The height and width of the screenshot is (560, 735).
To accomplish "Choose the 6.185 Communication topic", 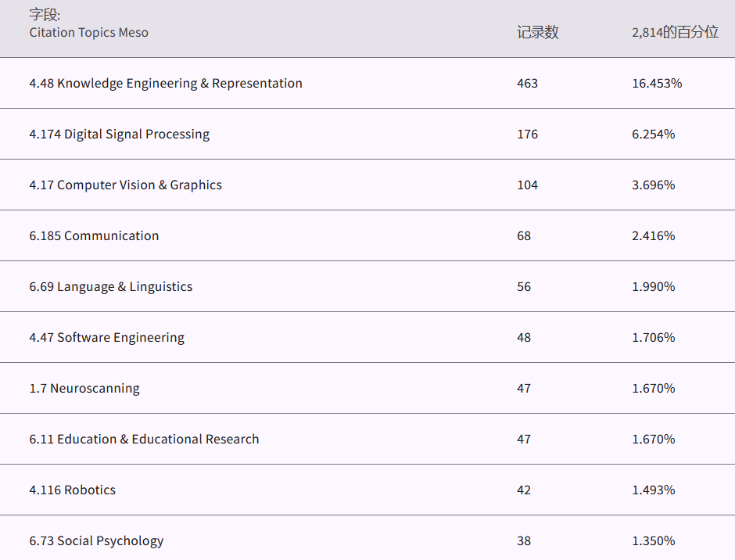I will coord(94,235).
